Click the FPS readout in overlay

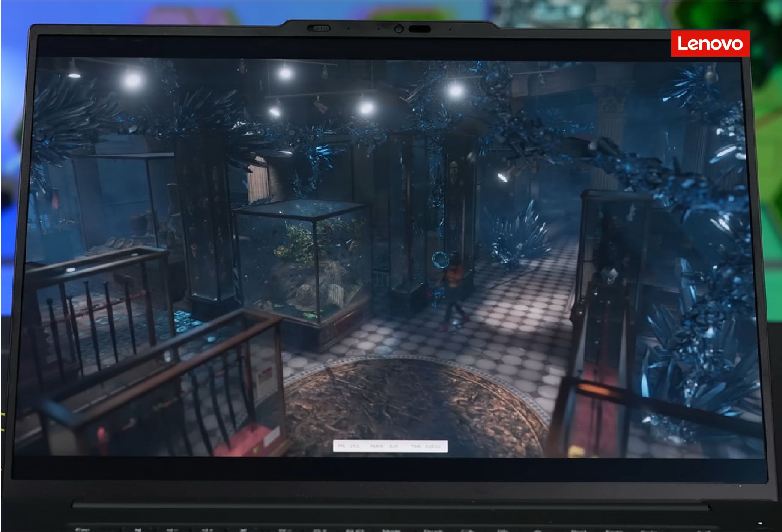pos(349,446)
